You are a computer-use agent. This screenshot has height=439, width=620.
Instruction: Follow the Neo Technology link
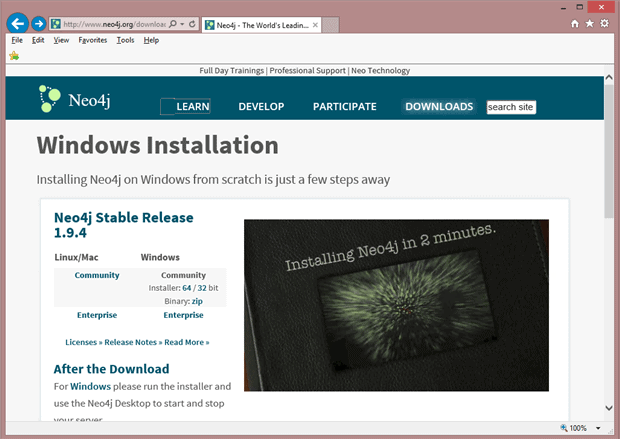pyautogui.click(x=380, y=70)
